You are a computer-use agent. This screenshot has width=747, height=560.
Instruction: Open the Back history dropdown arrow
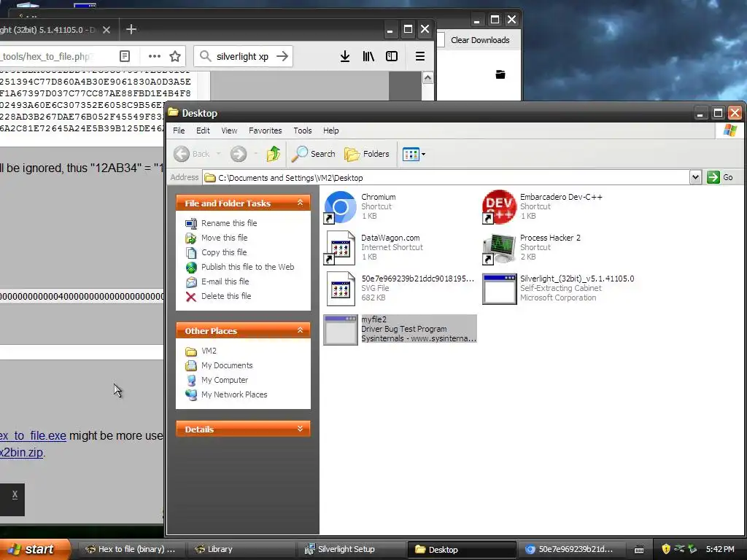pyautogui.click(x=219, y=154)
